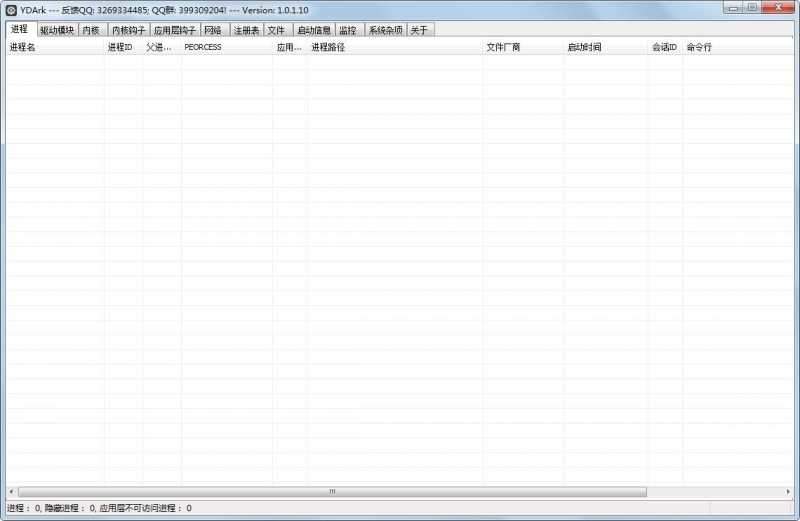Click the horizontal scrollbar right arrow
This screenshot has width=800, height=521.
788,492
